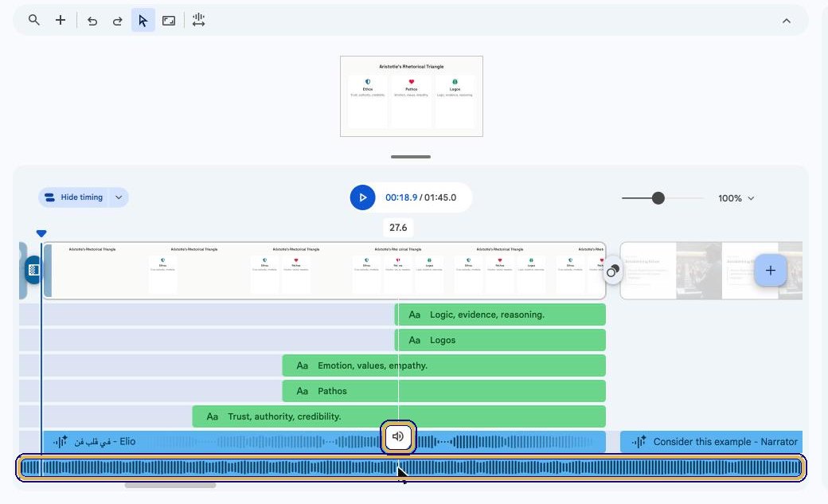828x504 pixels.
Task: Select the "Pathos" text clip
Action: (x=444, y=391)
